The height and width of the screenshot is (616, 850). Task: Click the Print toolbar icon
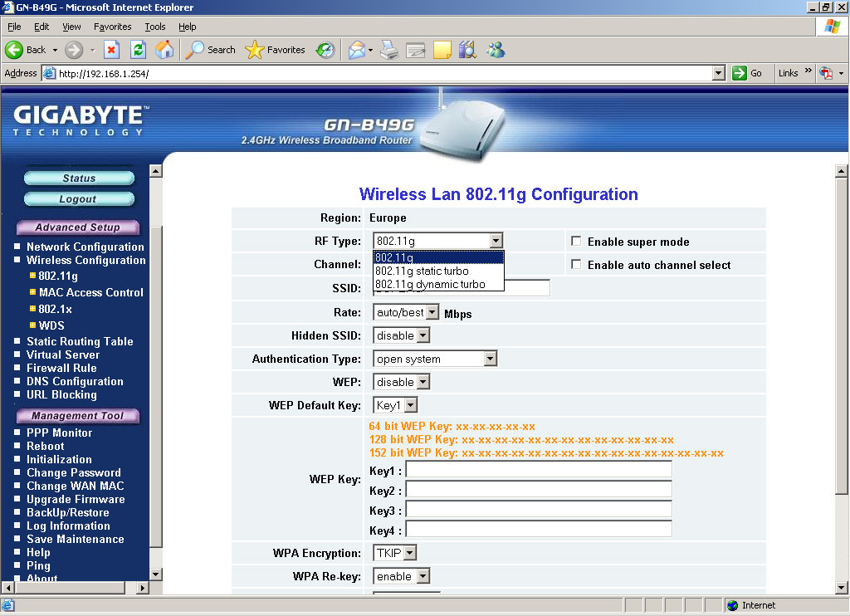388,50
